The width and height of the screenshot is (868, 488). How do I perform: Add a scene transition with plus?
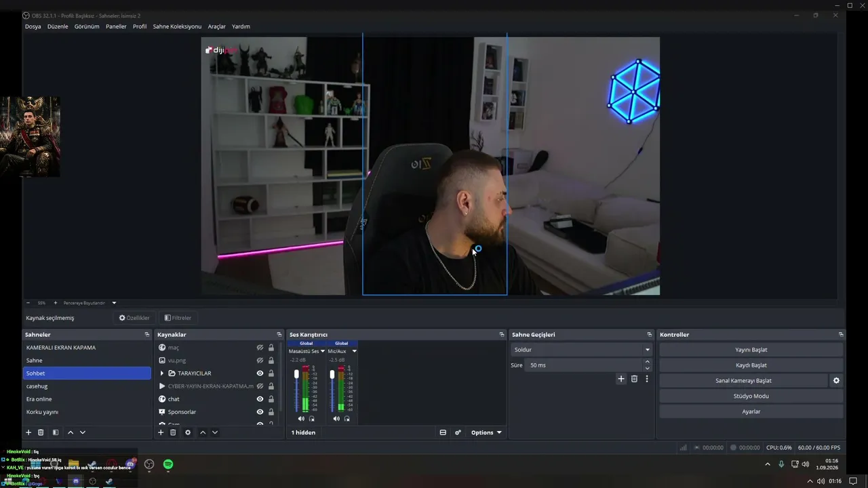click(x=620, y=379)
